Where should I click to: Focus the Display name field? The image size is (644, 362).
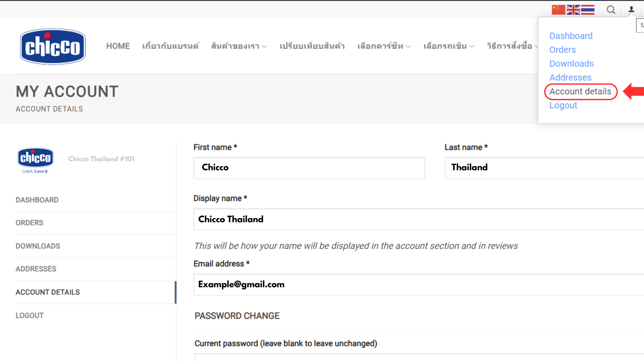419,219
